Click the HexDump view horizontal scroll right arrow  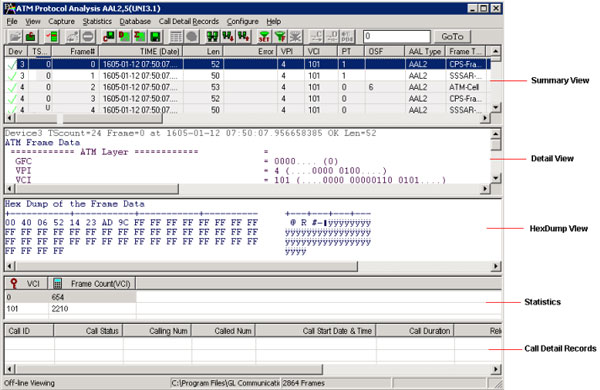pos(496,266)
